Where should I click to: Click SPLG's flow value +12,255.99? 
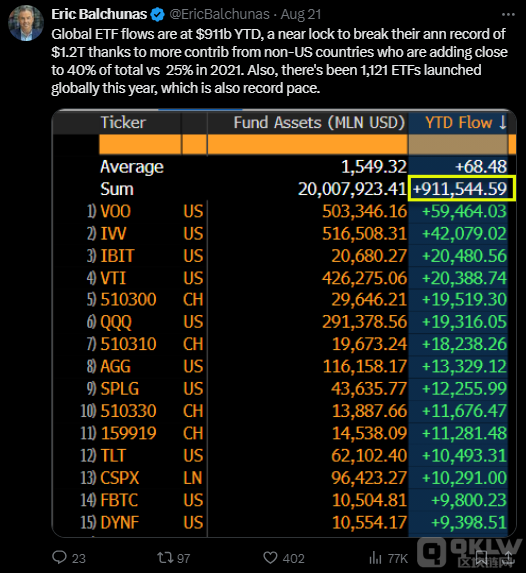(x=464, y=389)
